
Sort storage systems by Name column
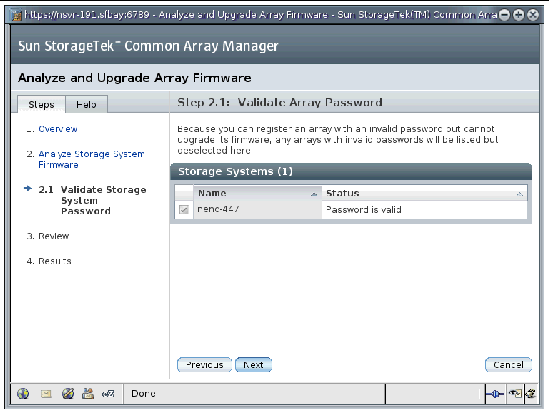(257, 193)
